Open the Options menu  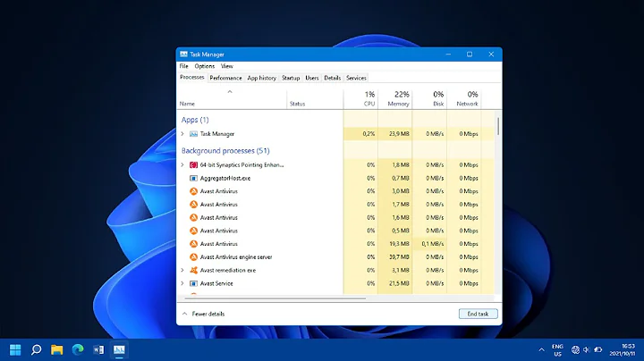[x=205, y=66]
